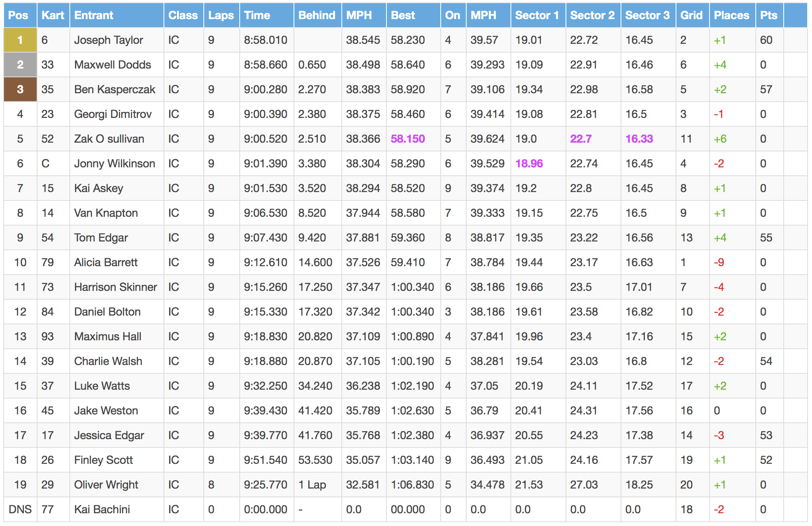812x526 pixels.
Task: Select entrant Van Knapton
Action: (x=106, y=213)
